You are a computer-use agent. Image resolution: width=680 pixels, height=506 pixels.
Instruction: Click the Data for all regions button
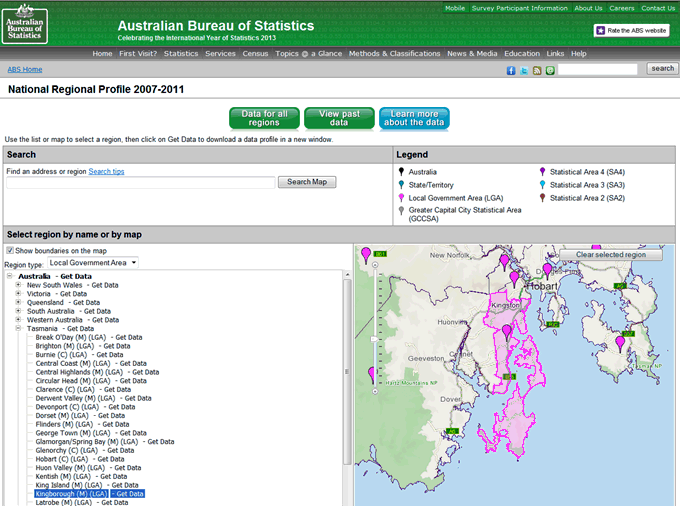click(265, 118)
